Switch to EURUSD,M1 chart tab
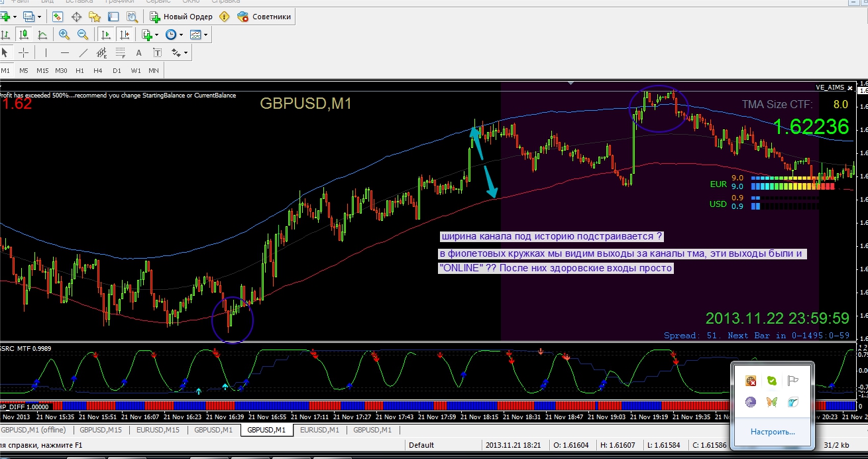868x459 pixels. point(320,430)
